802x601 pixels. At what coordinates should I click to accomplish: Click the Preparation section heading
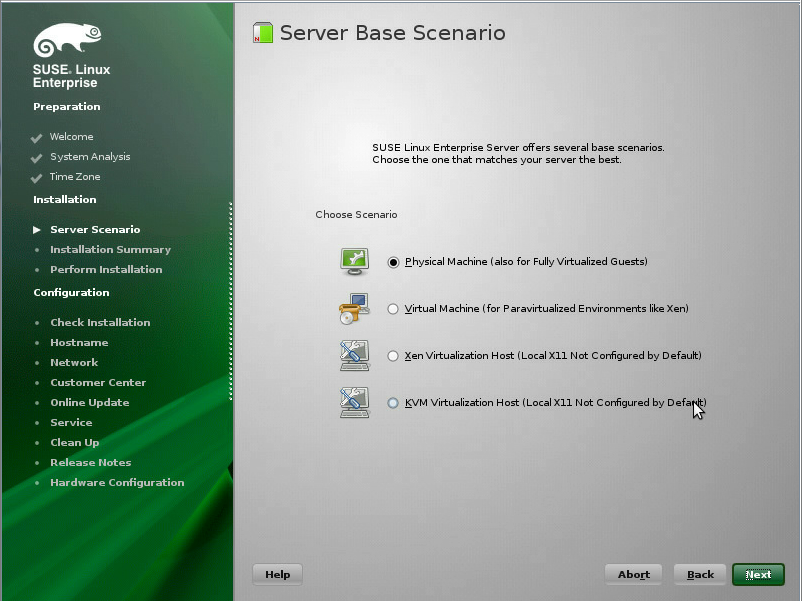(67, 107)
